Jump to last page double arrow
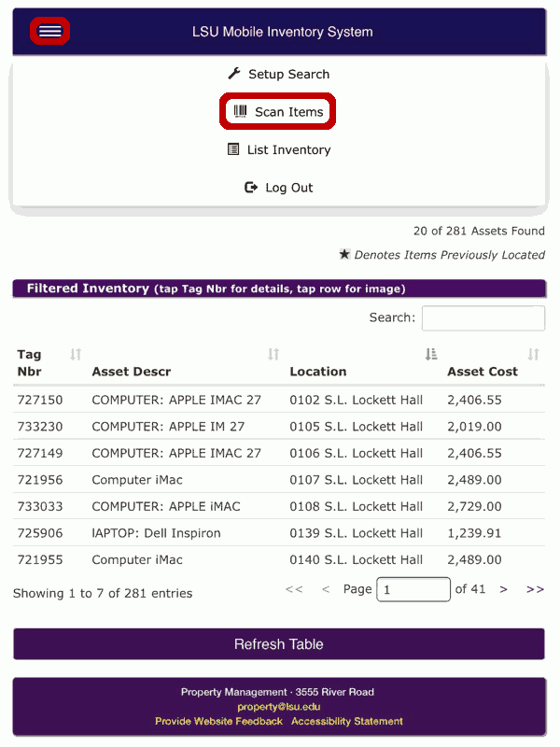This screenshot has width=560, height=747. point(535,590)
